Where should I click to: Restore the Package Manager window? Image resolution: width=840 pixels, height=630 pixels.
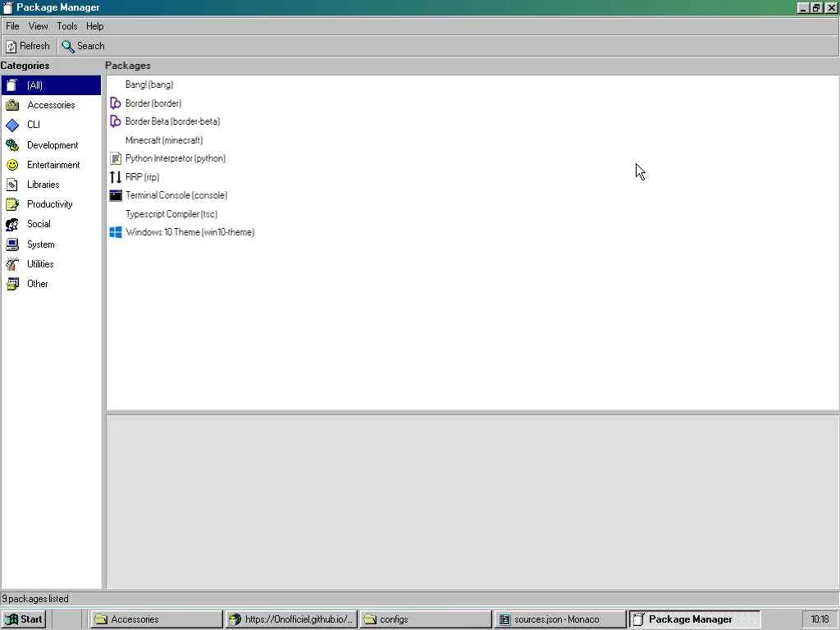(x=816, y=8)
